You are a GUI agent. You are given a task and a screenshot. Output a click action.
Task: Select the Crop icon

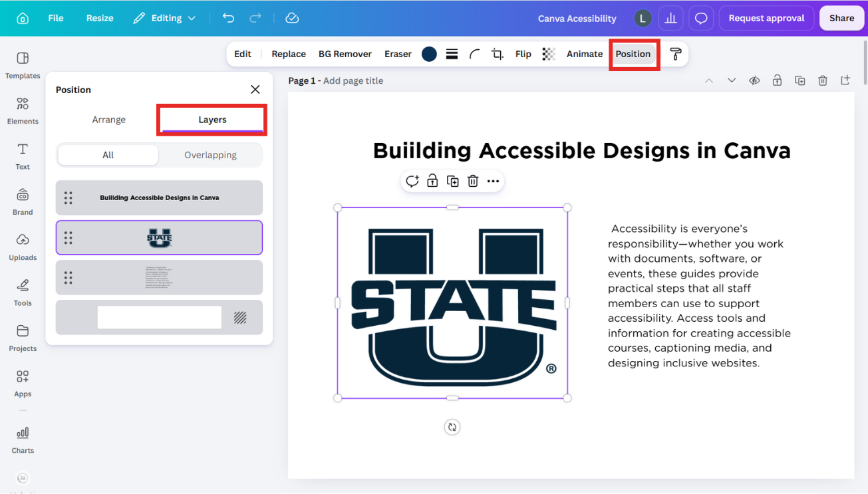(x=498, y=55)
